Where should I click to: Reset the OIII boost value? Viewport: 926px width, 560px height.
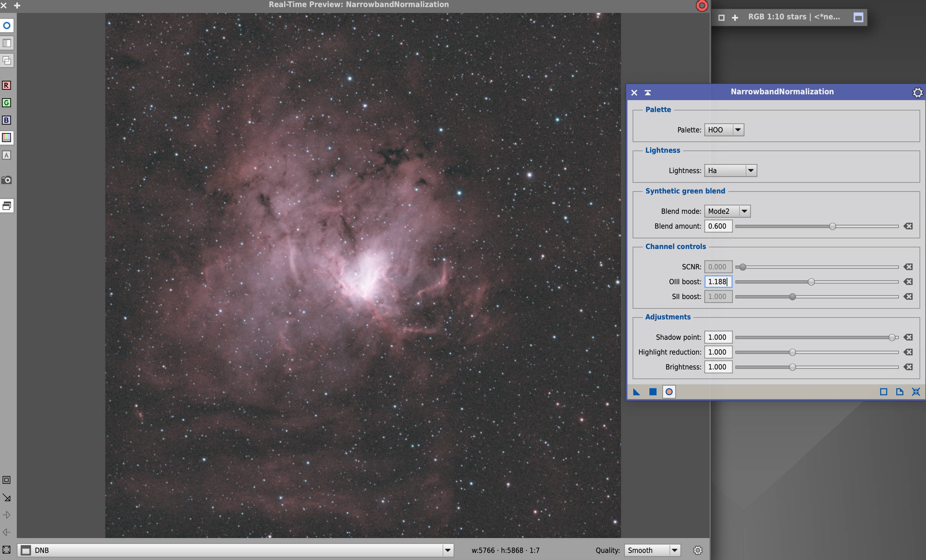click(x=908, y=282)
